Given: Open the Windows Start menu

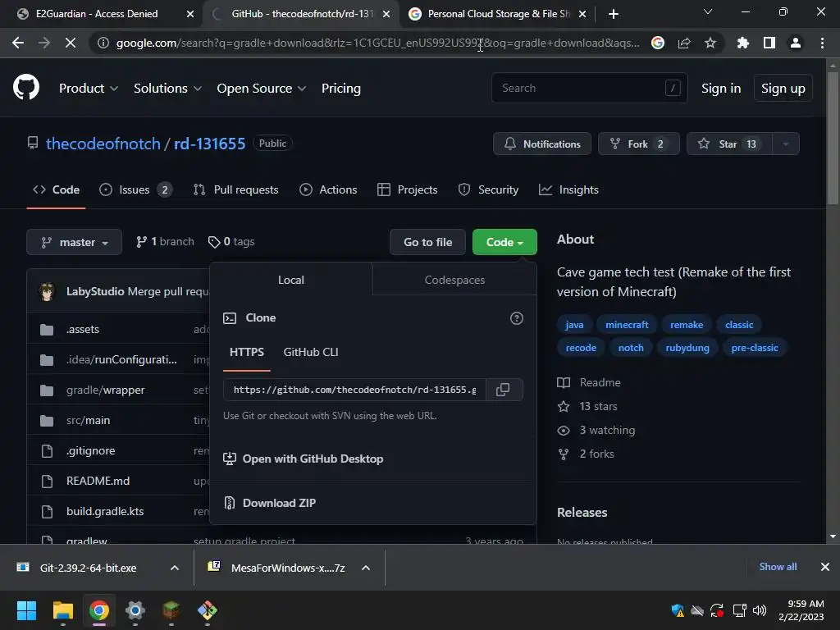Looking at the screenshot, I should point(26,610).
